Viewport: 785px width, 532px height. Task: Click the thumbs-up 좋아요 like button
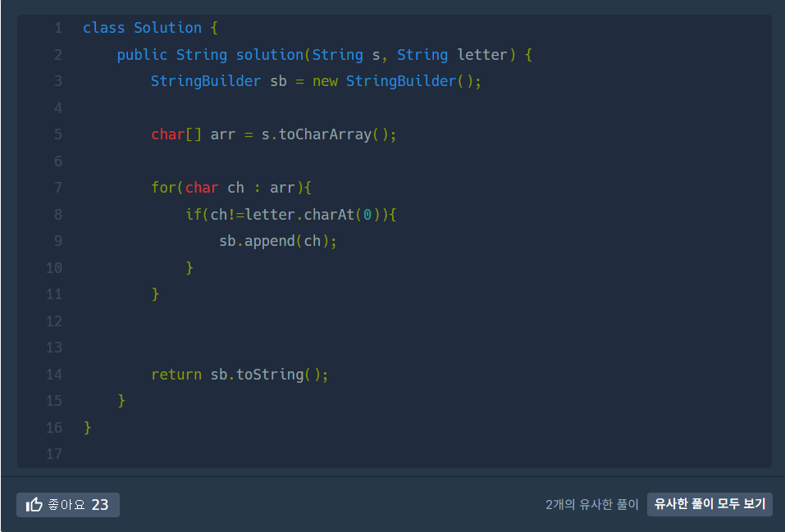[68, 504]
